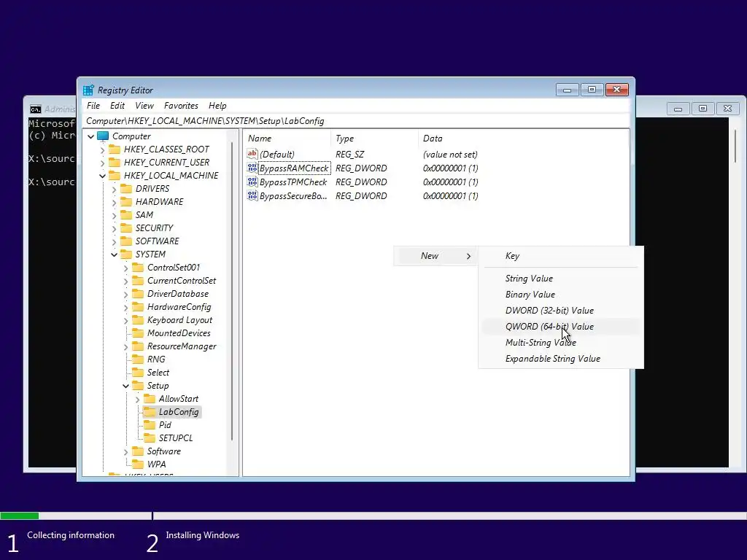
Task: Click the Registry Editor title bar icon
Action: point(88,90)
